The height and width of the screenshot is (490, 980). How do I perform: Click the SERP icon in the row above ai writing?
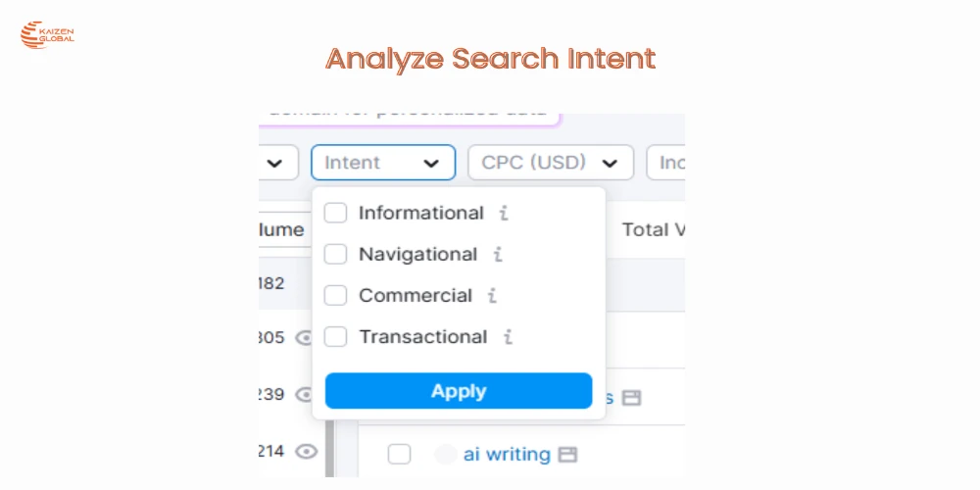[631, 398]
